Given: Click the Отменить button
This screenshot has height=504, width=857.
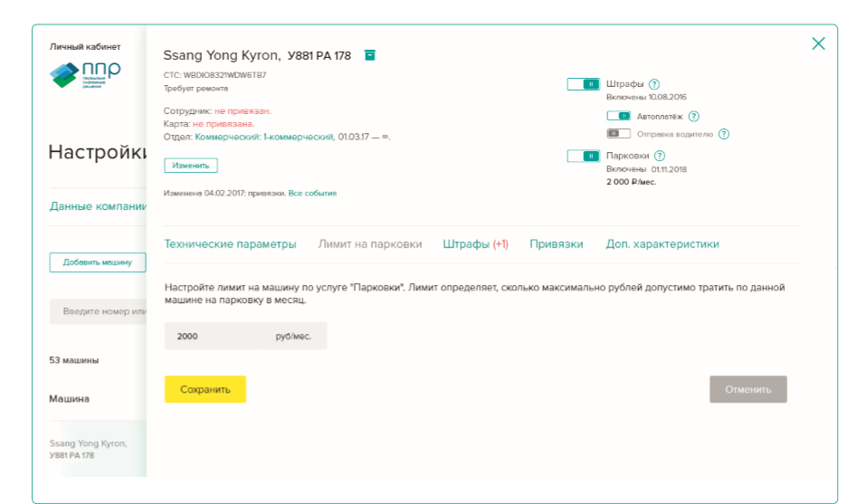Looking at the screenshot, I should [x=748, y=389].
